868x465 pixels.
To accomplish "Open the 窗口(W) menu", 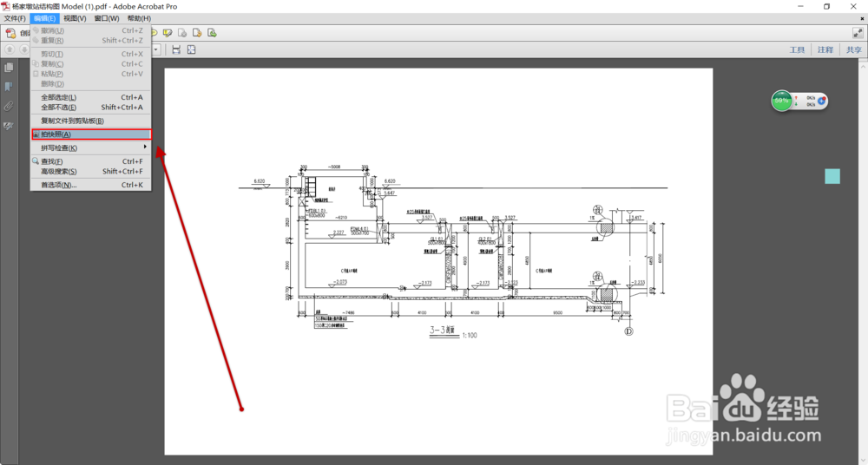I will click(106, 18).
